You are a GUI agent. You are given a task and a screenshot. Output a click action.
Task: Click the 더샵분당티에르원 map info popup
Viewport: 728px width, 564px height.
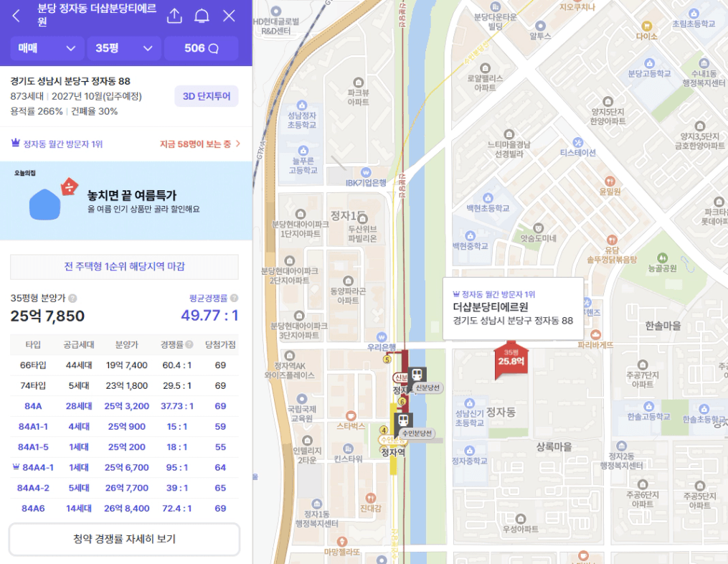point(513,309)
